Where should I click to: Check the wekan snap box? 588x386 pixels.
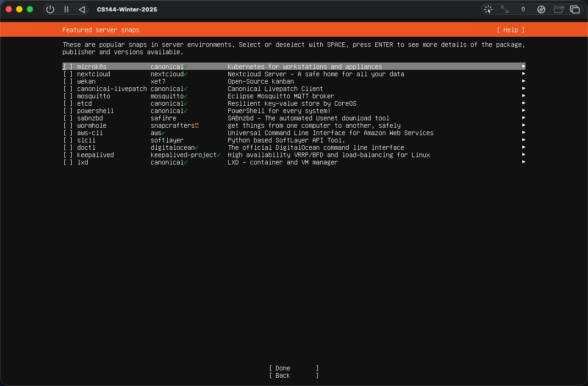[68, 81]
